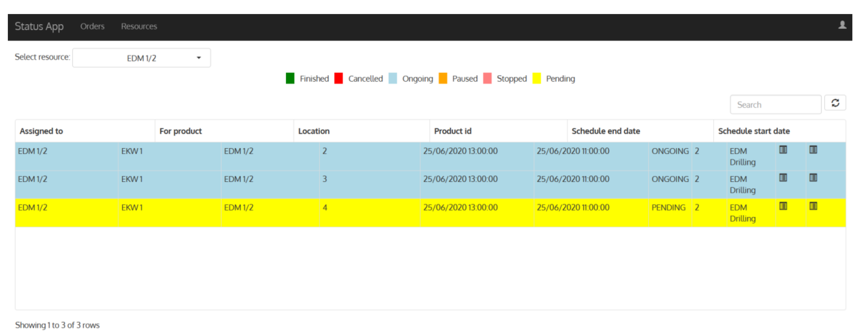Sort by Schedule end date column header

pyautogui.click(x=606, y=131)
